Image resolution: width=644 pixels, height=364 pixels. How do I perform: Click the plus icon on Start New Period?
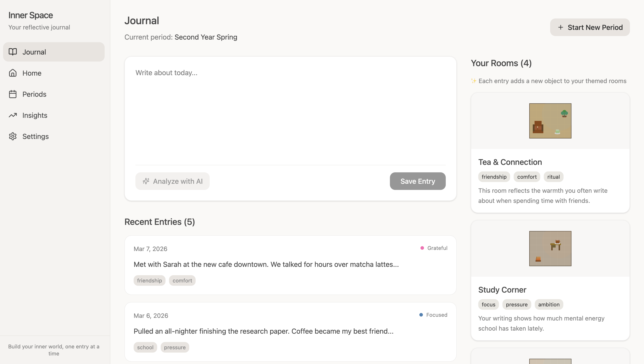tap(561, 27)
